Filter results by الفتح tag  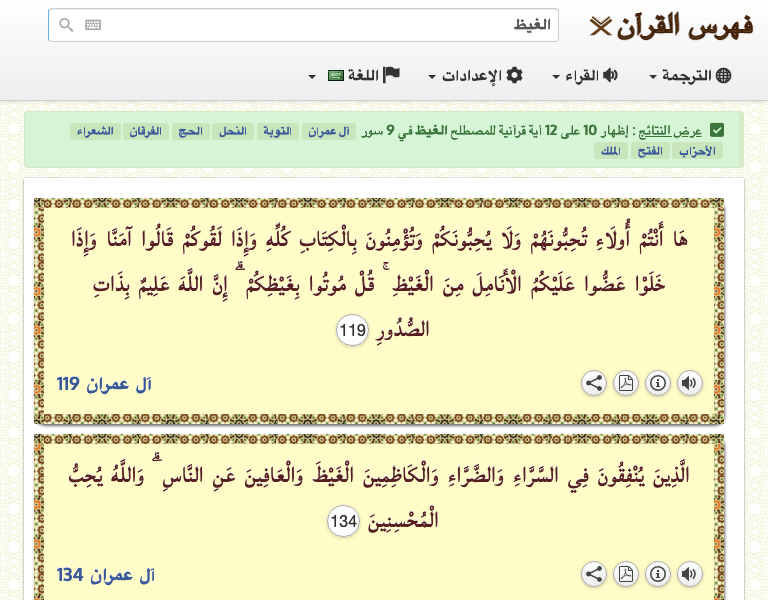pyautogui.click(x=650, y=151)
